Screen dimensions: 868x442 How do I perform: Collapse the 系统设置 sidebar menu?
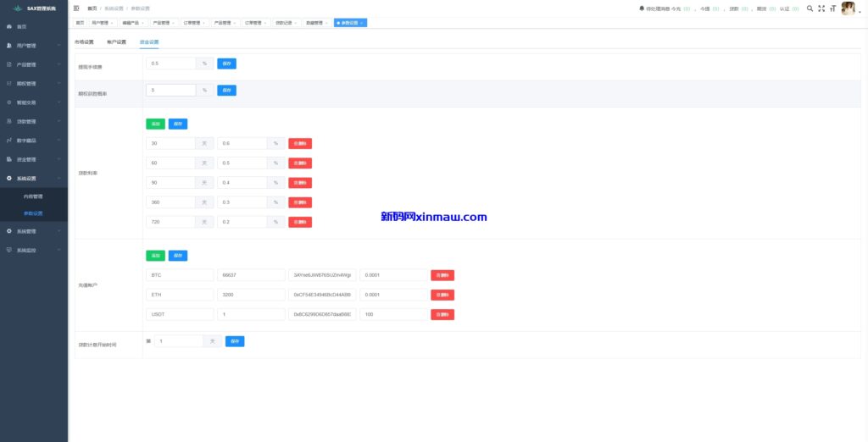pos(32,179)
